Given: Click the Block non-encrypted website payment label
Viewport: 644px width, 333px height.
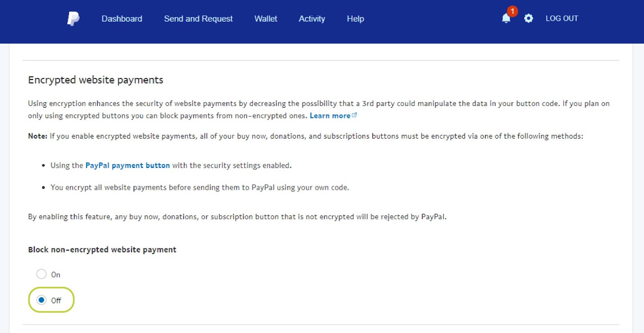Looking at the screenshot, I should pyautogui.click(x=102, y=250).
